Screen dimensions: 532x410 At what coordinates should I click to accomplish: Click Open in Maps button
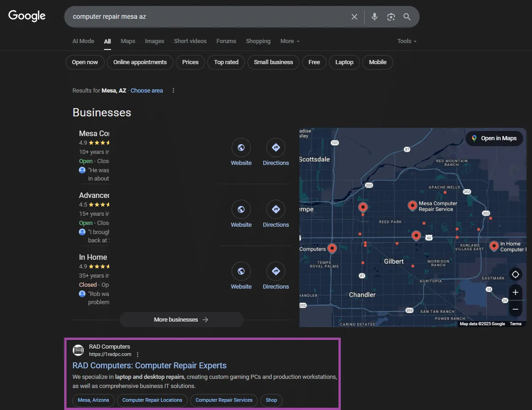tap(494, 138)
